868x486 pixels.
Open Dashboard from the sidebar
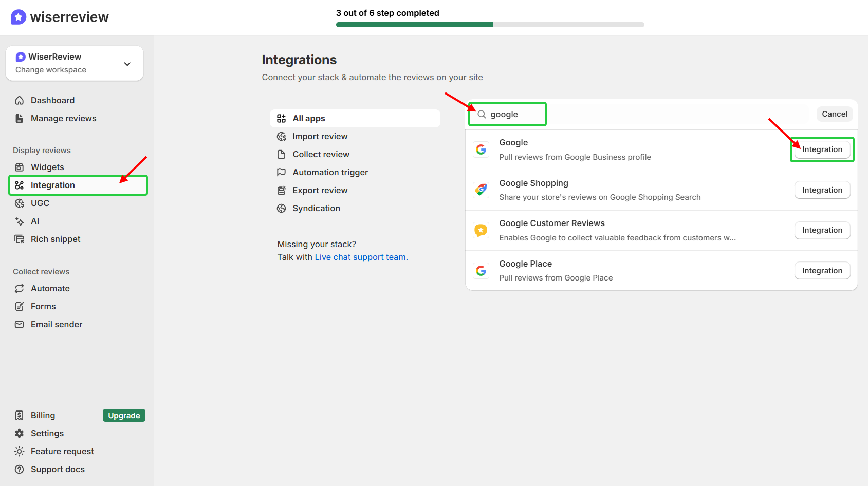[x=52, y=100]
